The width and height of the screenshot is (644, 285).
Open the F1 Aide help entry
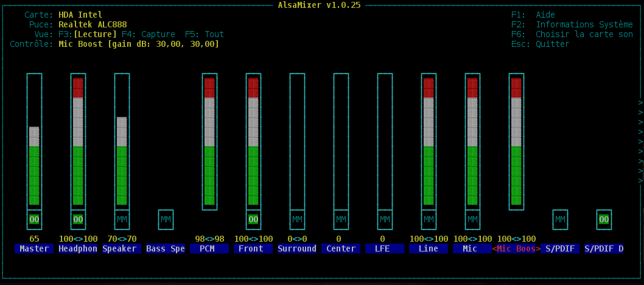[x=533, y=15]
